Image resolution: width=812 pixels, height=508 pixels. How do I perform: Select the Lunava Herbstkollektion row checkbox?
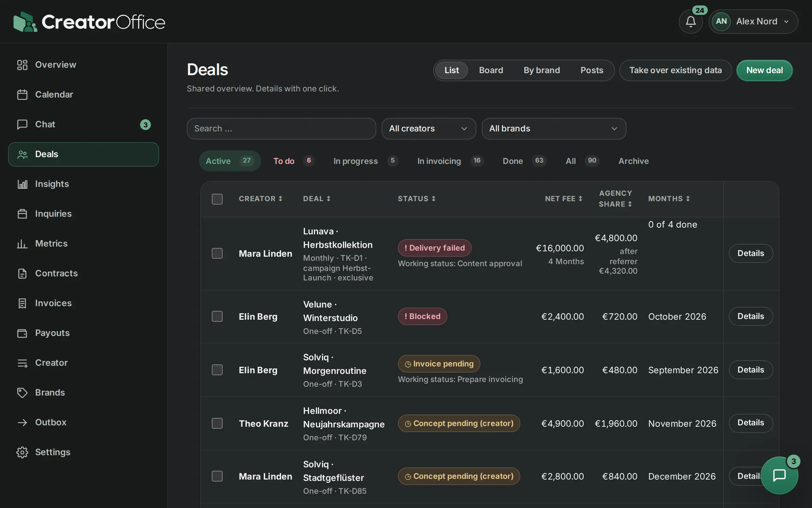[217, 253]
